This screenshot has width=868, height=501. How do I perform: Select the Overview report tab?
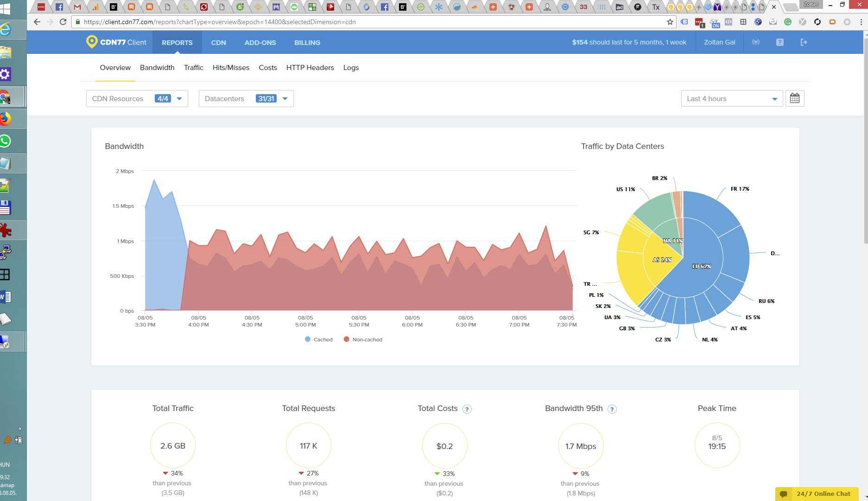click(115, 68)
